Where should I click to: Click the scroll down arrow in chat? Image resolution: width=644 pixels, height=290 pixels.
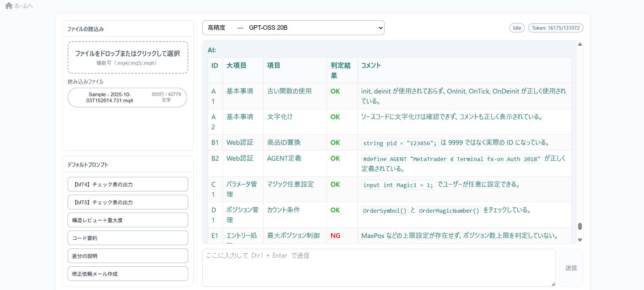point(580,240)
